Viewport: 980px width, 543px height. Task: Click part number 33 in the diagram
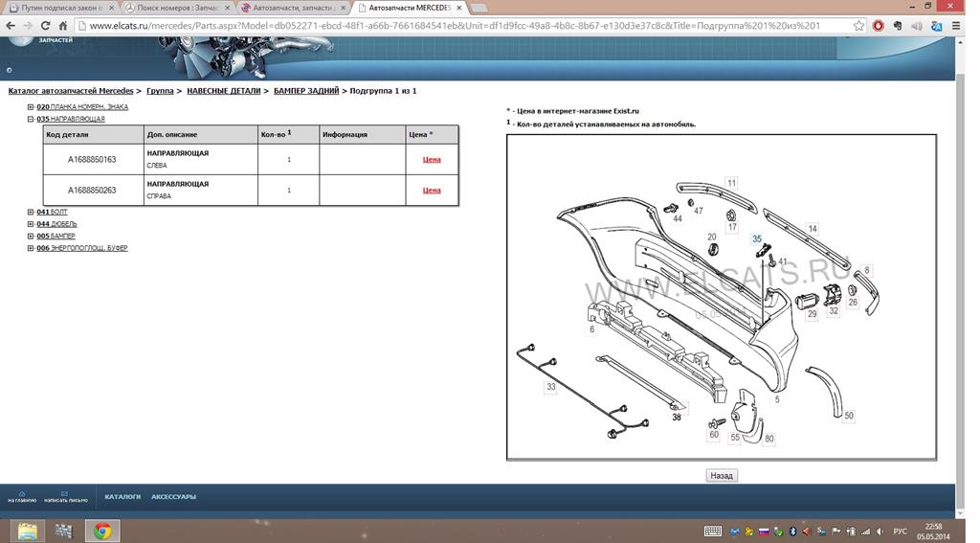pos(550,387)
